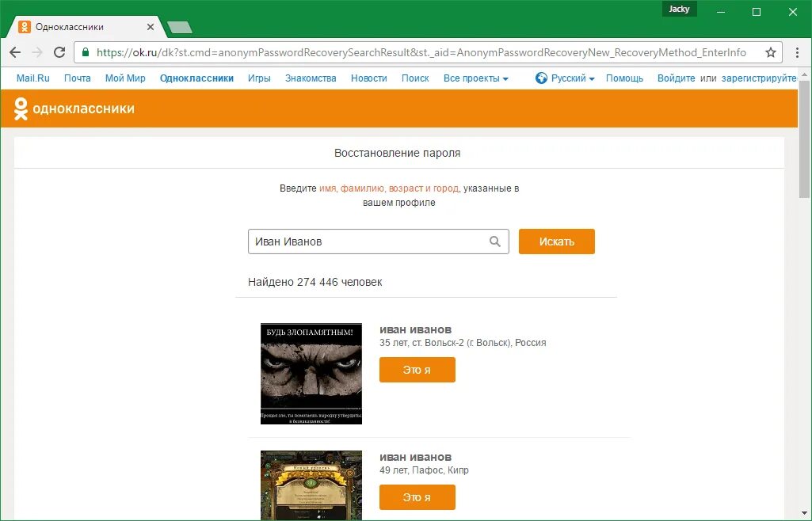Click the 35 лет, ст. Вольск-2 details line
Image resolution: width=812 pixels, height=521 pixels.
(x=463, y=343)
